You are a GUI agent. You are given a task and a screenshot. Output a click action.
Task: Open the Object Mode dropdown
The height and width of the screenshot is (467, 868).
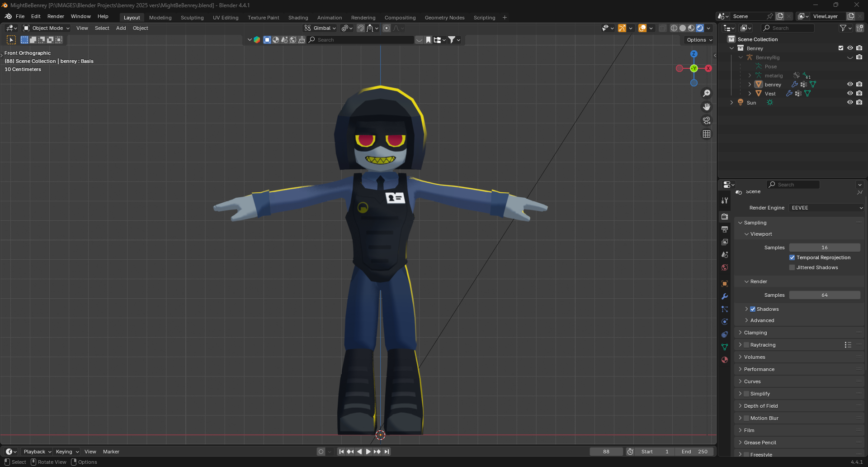46,28
